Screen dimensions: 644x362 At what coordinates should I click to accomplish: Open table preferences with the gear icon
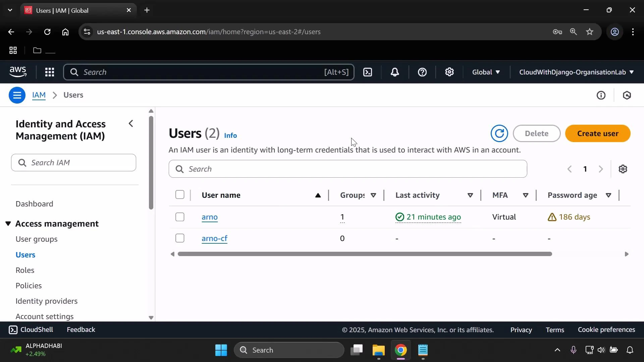point(623,169)
